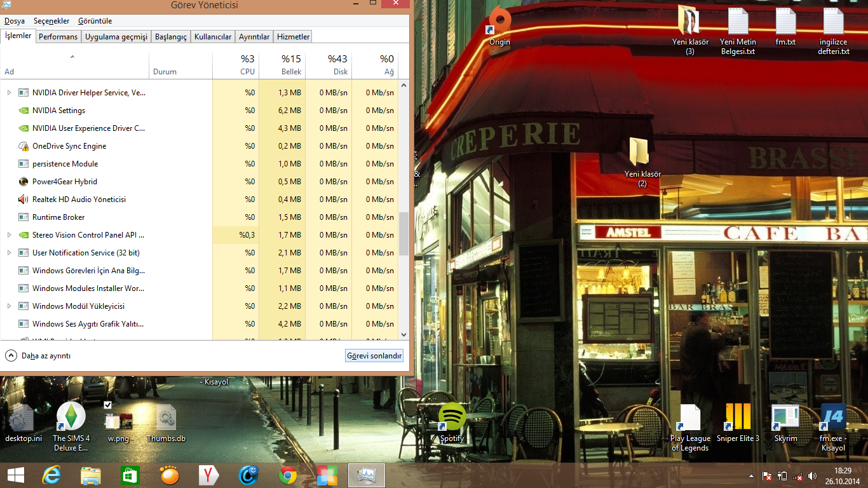Select the w.png desktop file

pyautogui.click(x=118, y=423)
